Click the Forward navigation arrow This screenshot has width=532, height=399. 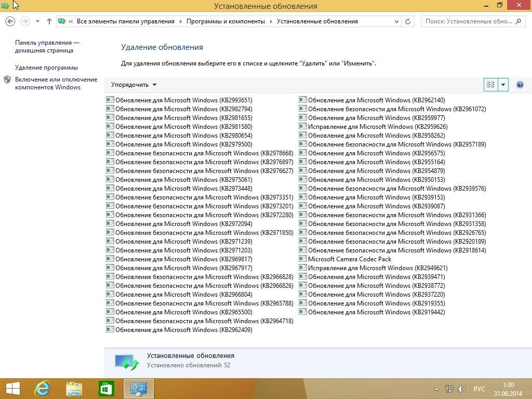(x=25, y=21)
